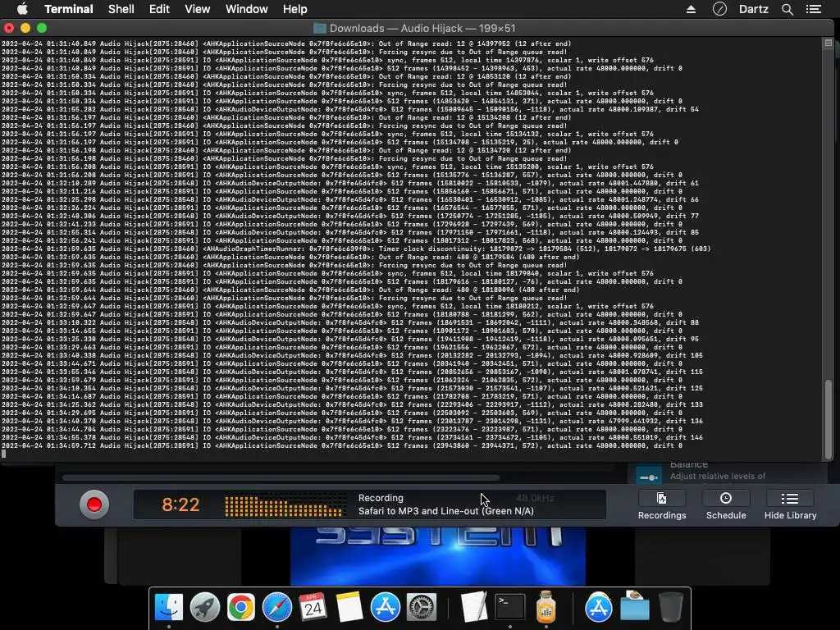Open Calendar from the Dock
Screen dimensions: 840x630
tap(313, 608)
